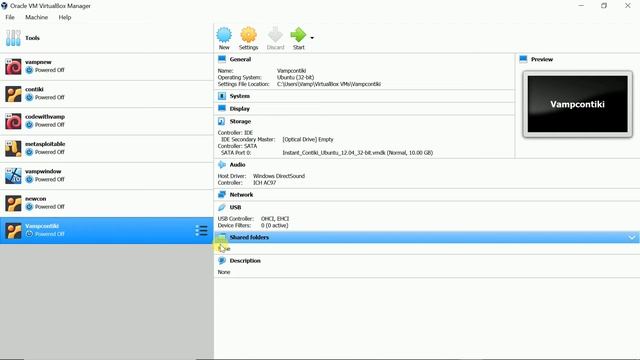640x360 pixels.
Task: Click the Preview monitor icon
Action: click(523, 59)
